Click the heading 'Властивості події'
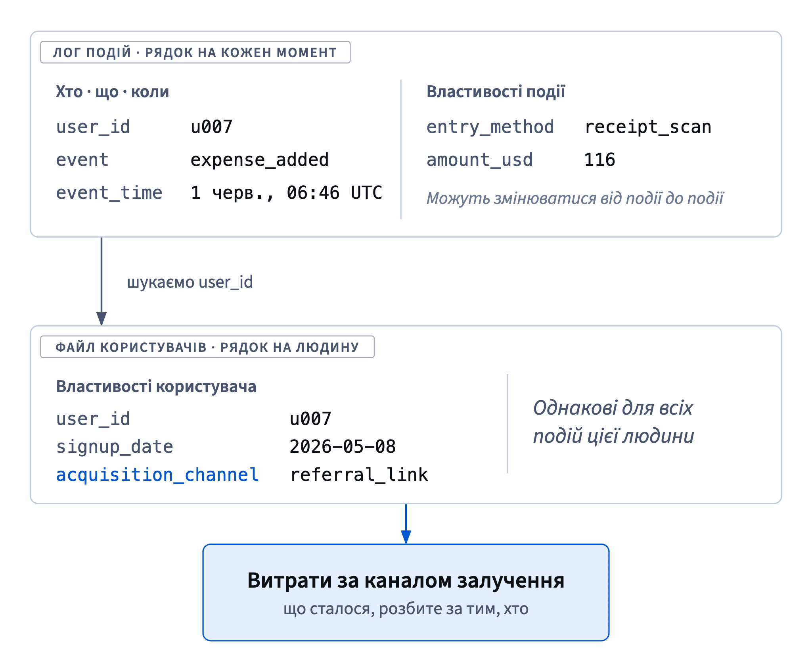Image resolution: width=812 pixels, height=661 pixels. point(496,92)
